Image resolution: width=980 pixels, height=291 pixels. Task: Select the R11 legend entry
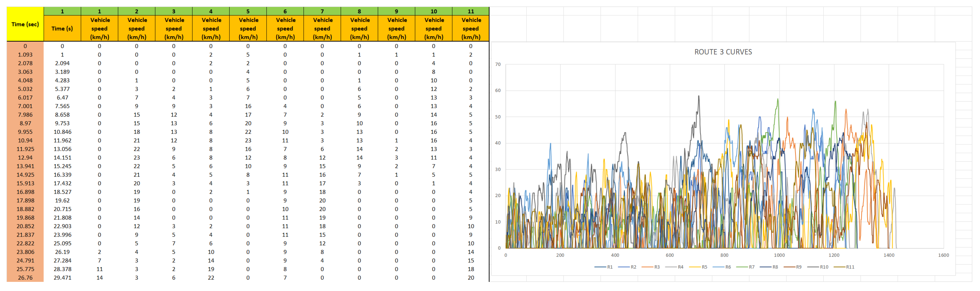coord(850,267)
